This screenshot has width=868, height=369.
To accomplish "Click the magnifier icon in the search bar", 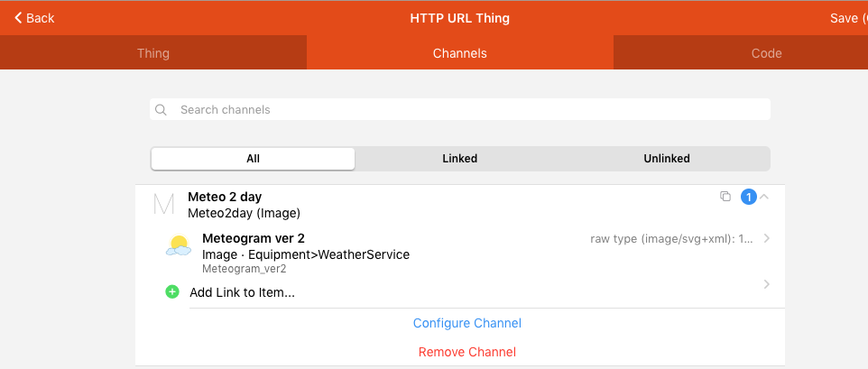I will tap(162, 110).
